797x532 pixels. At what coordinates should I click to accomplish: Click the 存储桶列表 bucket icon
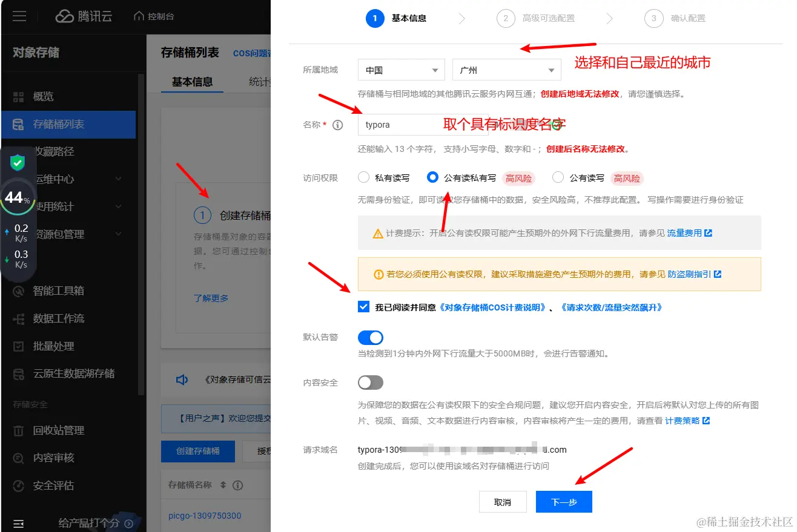click(19, 125)
